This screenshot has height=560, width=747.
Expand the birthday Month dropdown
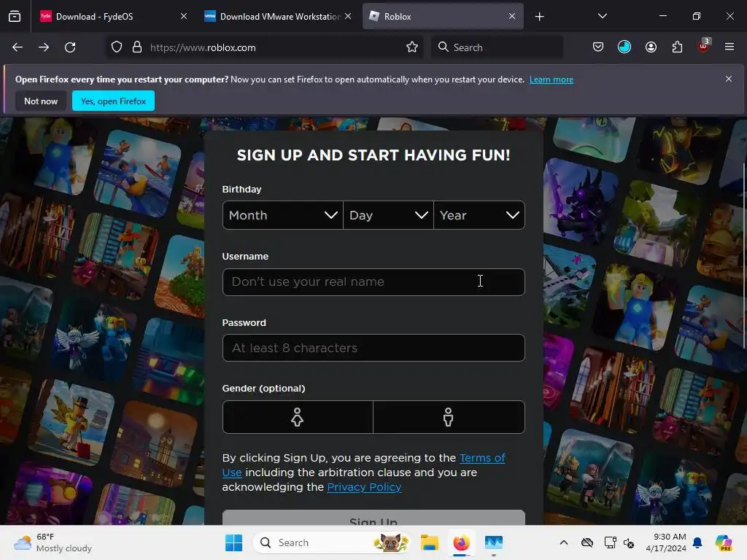tap(283, 215)
